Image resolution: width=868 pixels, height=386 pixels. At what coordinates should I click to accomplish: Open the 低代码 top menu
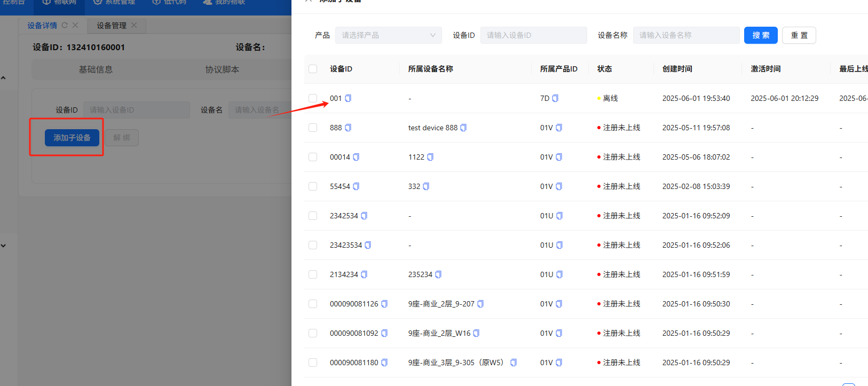(169, 3)
